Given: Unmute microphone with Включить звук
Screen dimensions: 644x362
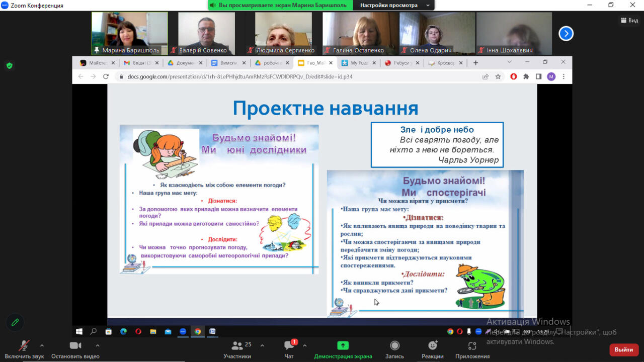Looking at the screenshot, I should pos(24,349).
